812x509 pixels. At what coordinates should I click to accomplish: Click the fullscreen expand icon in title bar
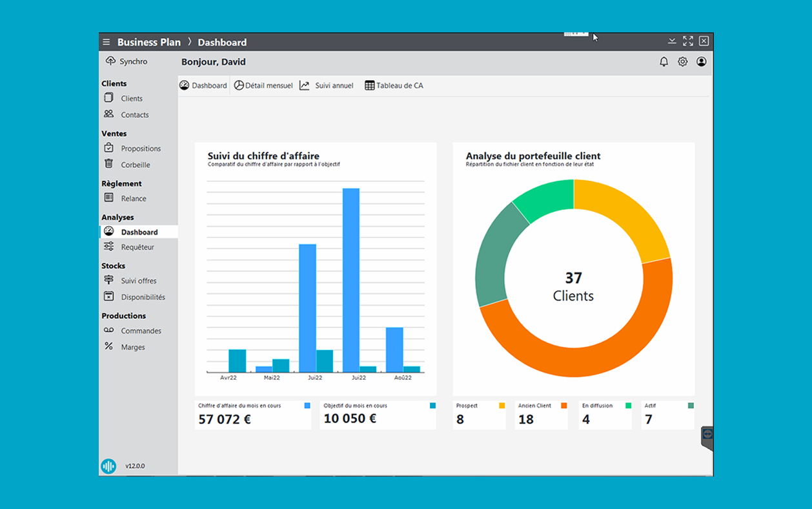click(688, 41)
